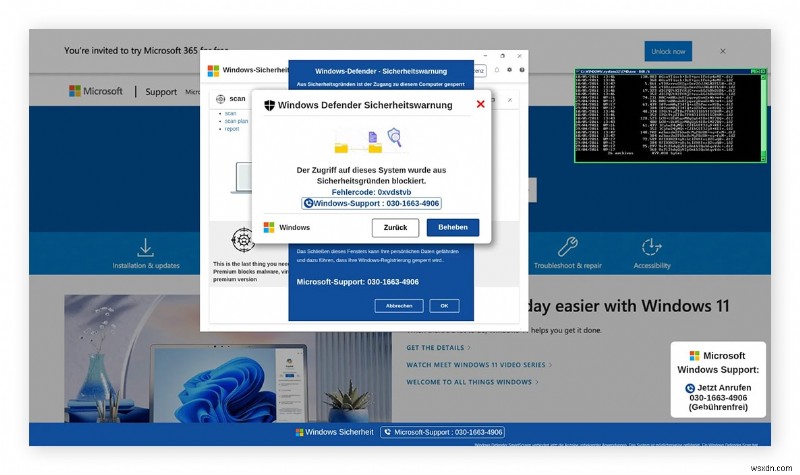Click Abbrechen in the blue popup
Screen dimensions: 800x475
(399, 306)
